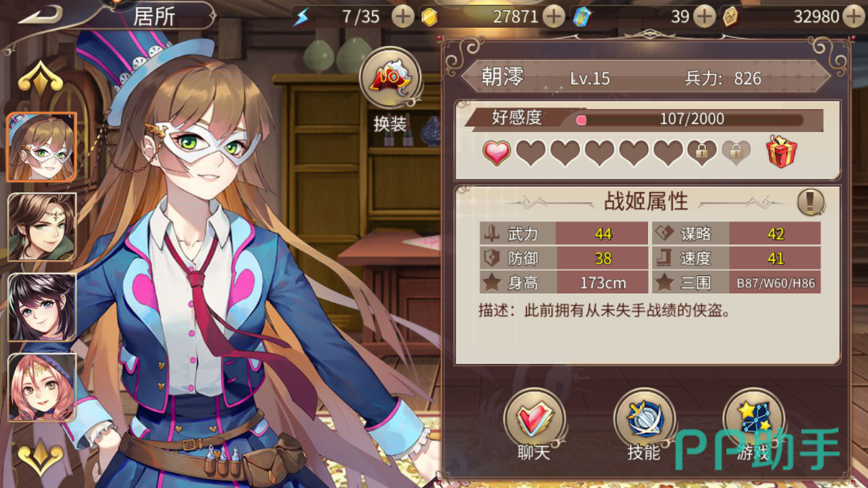Screen dimensions: 868x488
Task: Open the 游戏 mini-game star icon
Action: pos(753,419)
